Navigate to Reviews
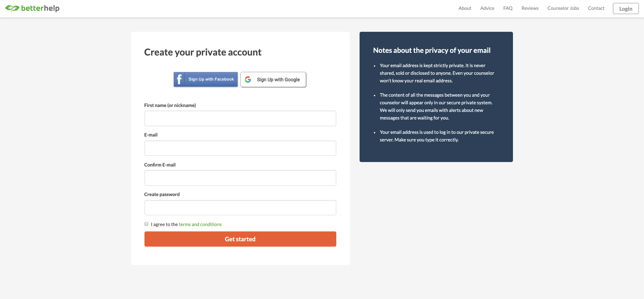Viewport: 644px width, 299px height. pyautogui.click(x=530, y=8)
